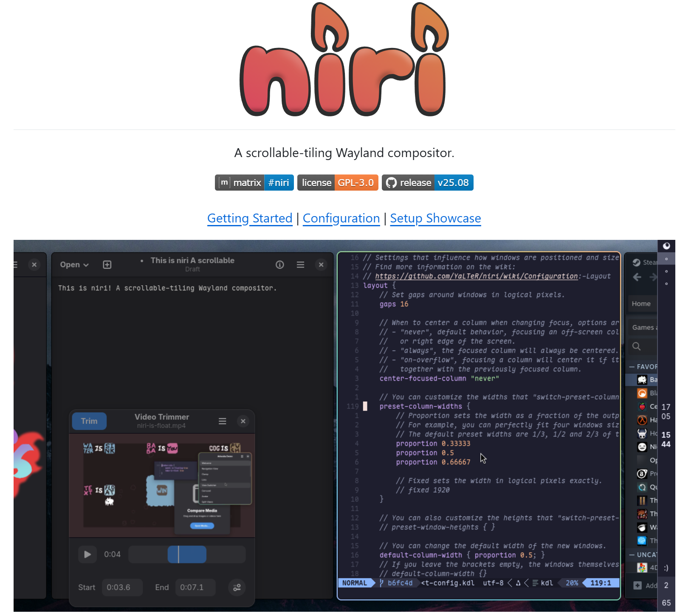Click the End time field showing 0:07.1
694x616 pixels.
tap(195, 587)
